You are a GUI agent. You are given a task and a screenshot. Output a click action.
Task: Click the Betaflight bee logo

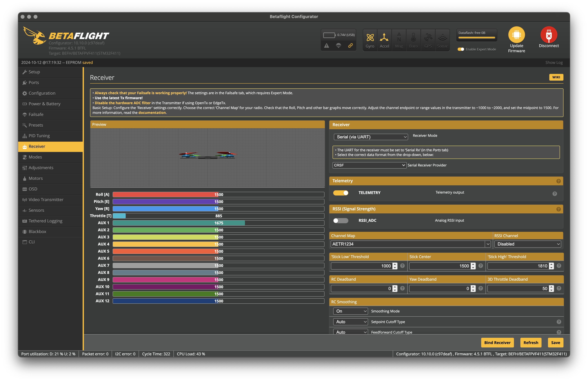tap(35, 36)
